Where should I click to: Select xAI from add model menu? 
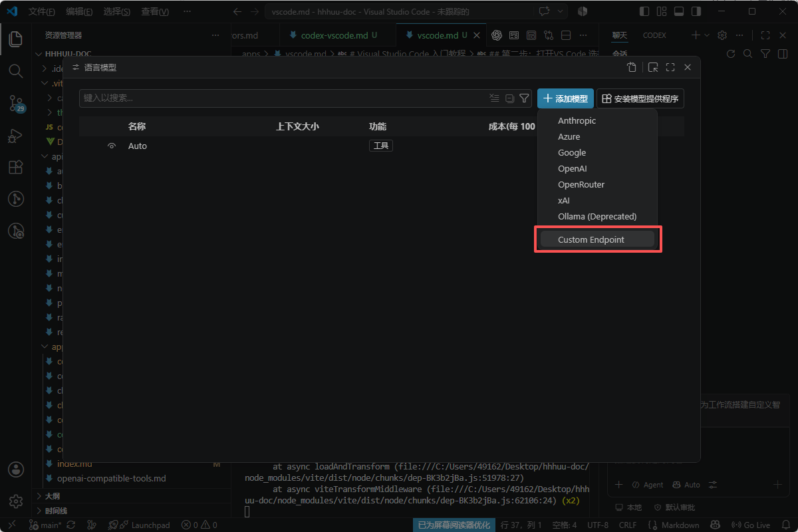pyautogui.click(x=597, y=200)
